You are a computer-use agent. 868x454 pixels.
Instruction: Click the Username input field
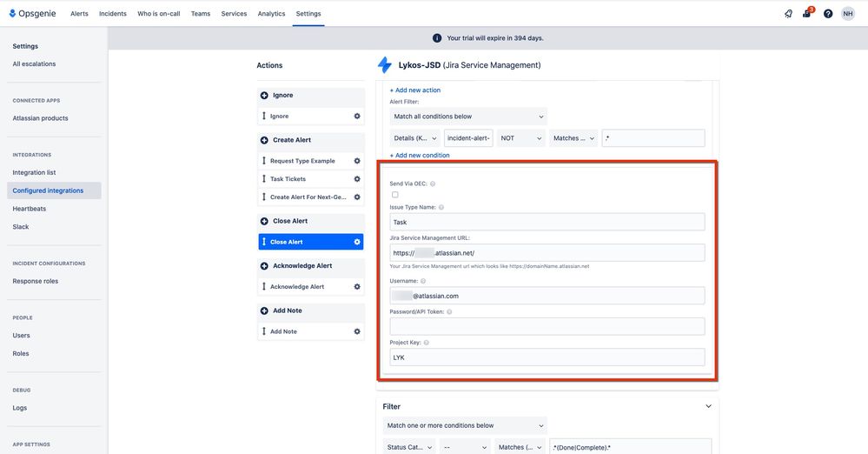[x=547, y=296]
